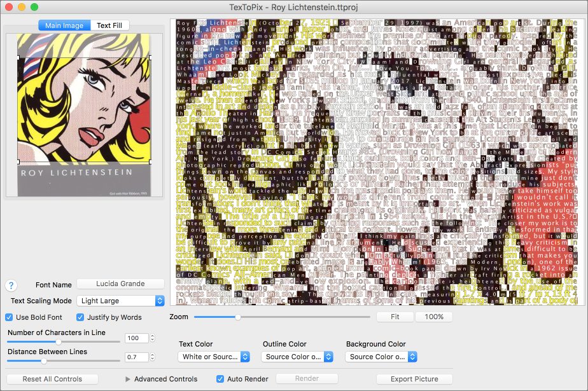Click the blue question mark help icon
This screenshot has height=391, width=588.
10,284
